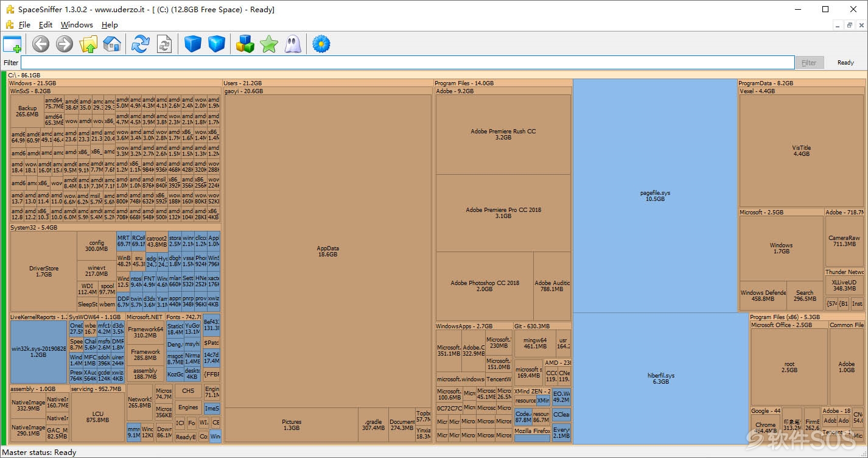Select the servicing - 952.7MB header

[98, 389]
